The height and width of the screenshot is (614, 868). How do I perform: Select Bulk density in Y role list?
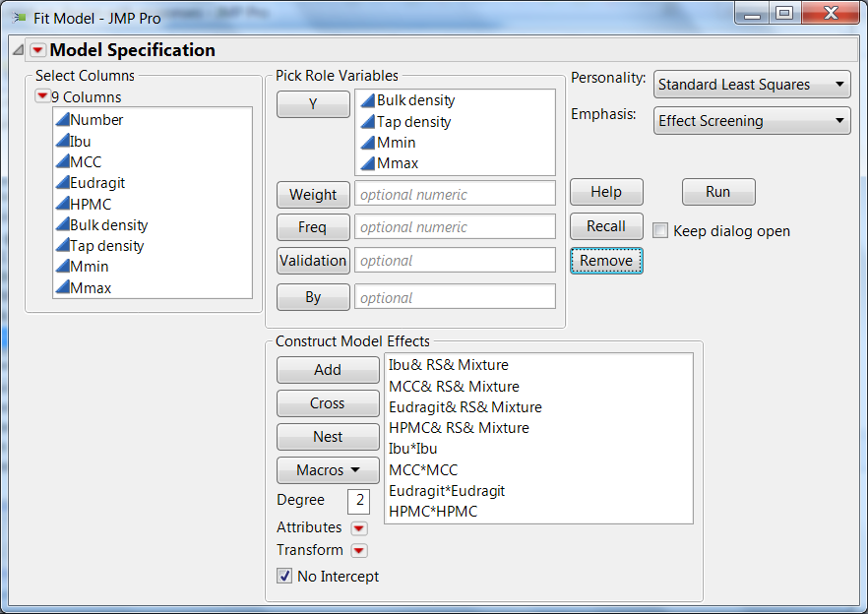point(455,100)
